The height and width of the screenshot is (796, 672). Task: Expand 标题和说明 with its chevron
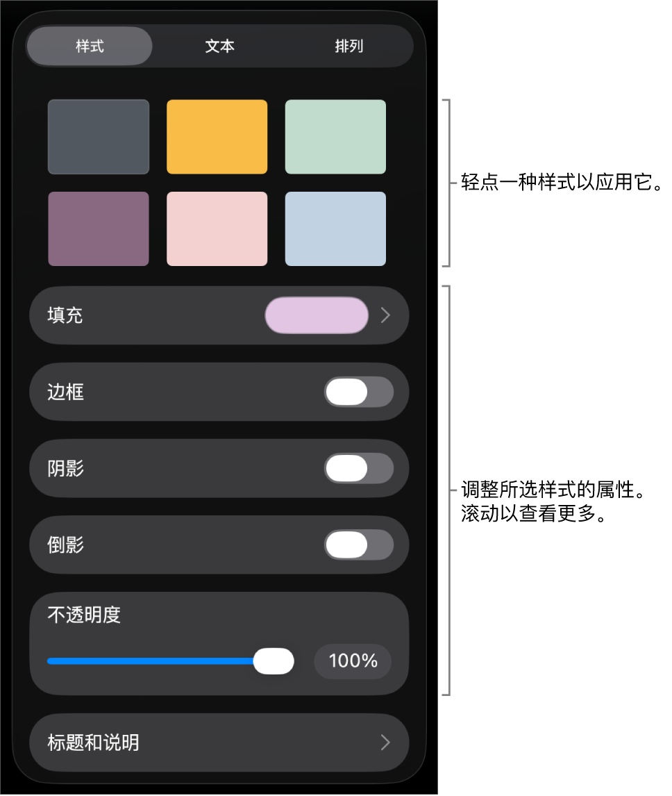point(386,743)
